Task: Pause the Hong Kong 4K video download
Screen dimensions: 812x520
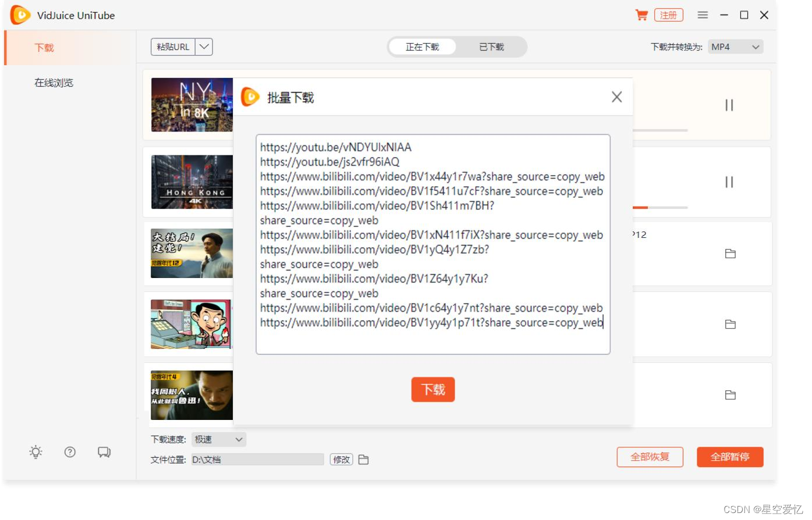Action: (729, 182)
